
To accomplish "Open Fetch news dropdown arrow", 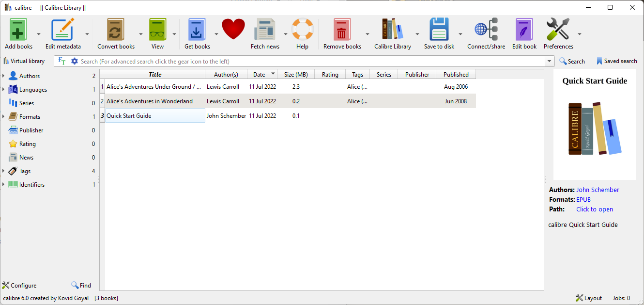I will [286, 34].
